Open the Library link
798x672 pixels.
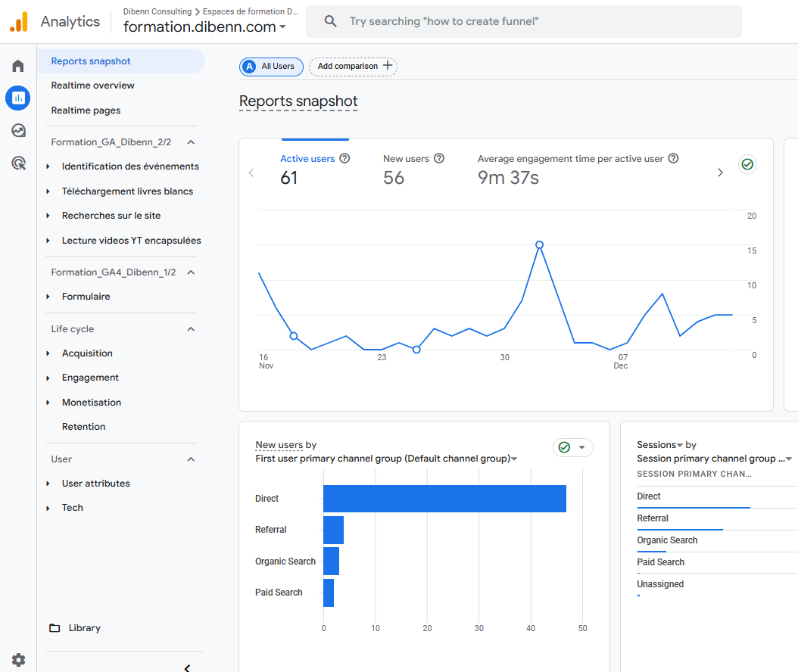[84, 628]
